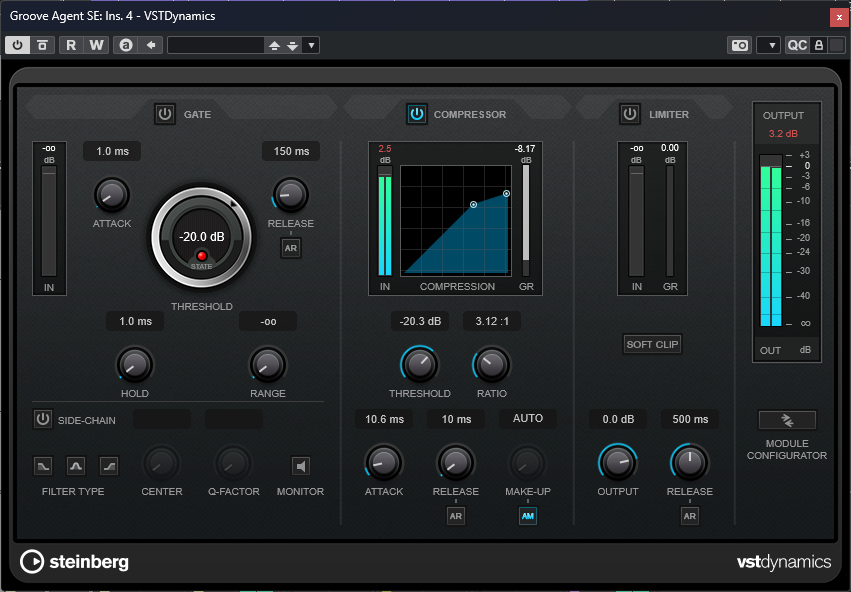This screenshot has height=592, width=851.
Task: Toggle the side-chain Monitor speaker icon
Action: coord(301,466)
